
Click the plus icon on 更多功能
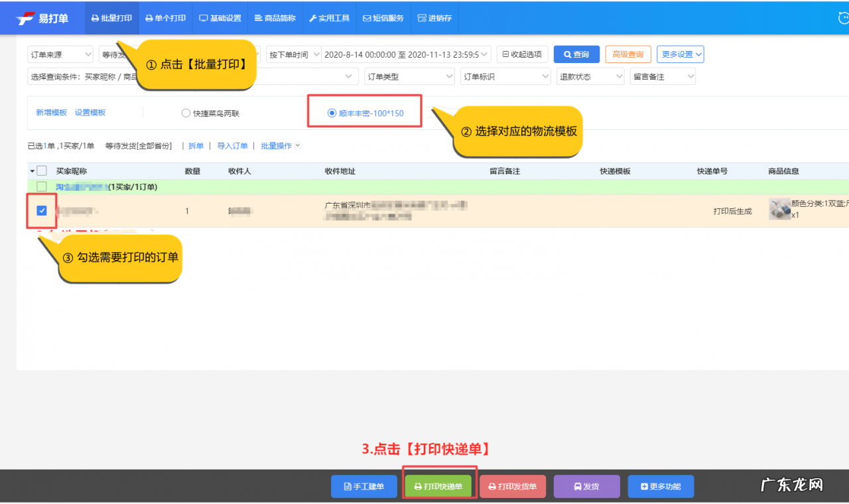point(644,486)
